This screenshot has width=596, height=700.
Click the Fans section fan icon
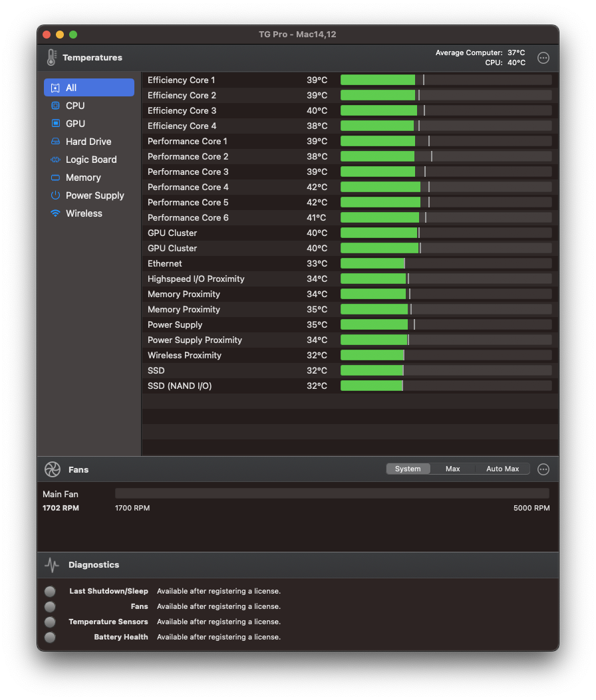53,469
